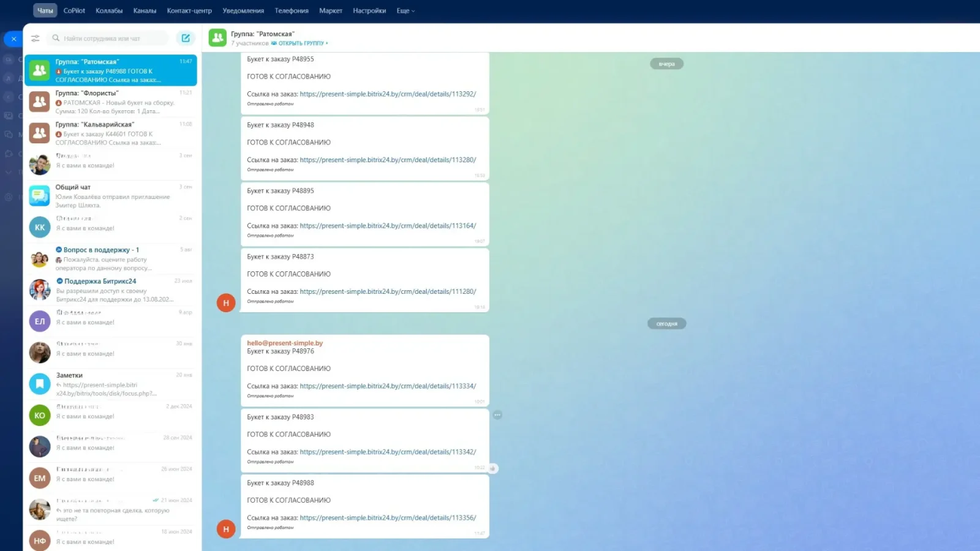The image size is (980, 551).
Task: Open the Группа "Флористы" chat
Action: click(x=110, y=102)
